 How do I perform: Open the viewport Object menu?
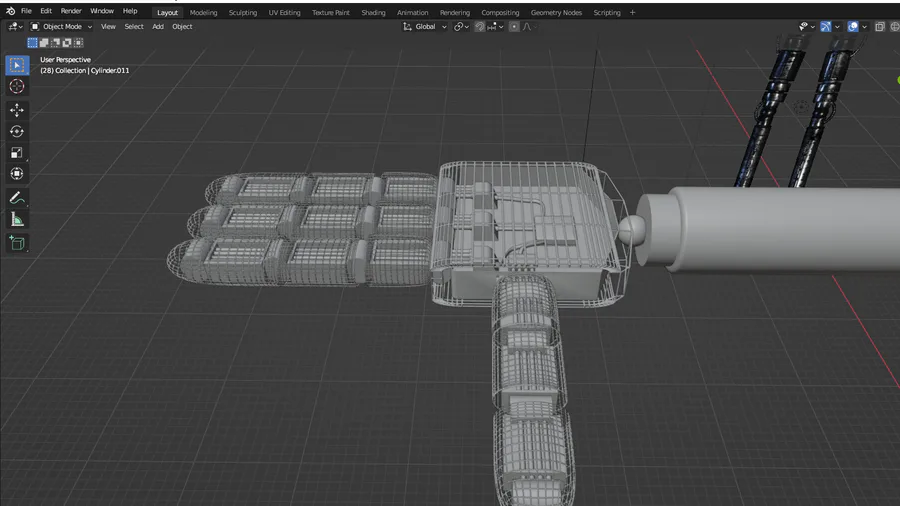(182, 26)
